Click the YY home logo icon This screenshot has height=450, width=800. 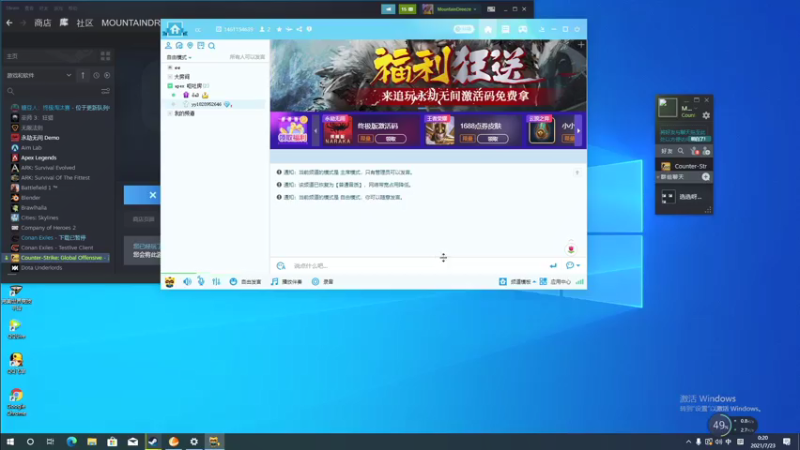click(175, 29)
